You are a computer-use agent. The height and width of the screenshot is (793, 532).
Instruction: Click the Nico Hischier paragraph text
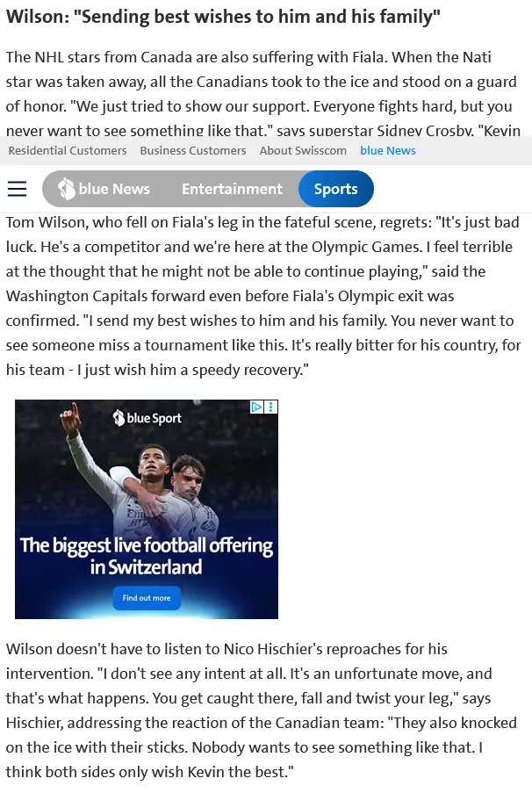tap(262, 710)
